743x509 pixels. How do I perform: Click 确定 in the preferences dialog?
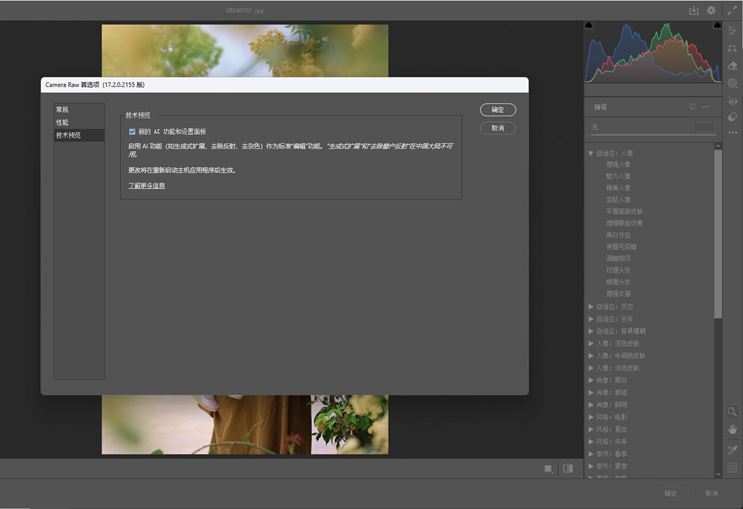[498, 110]
